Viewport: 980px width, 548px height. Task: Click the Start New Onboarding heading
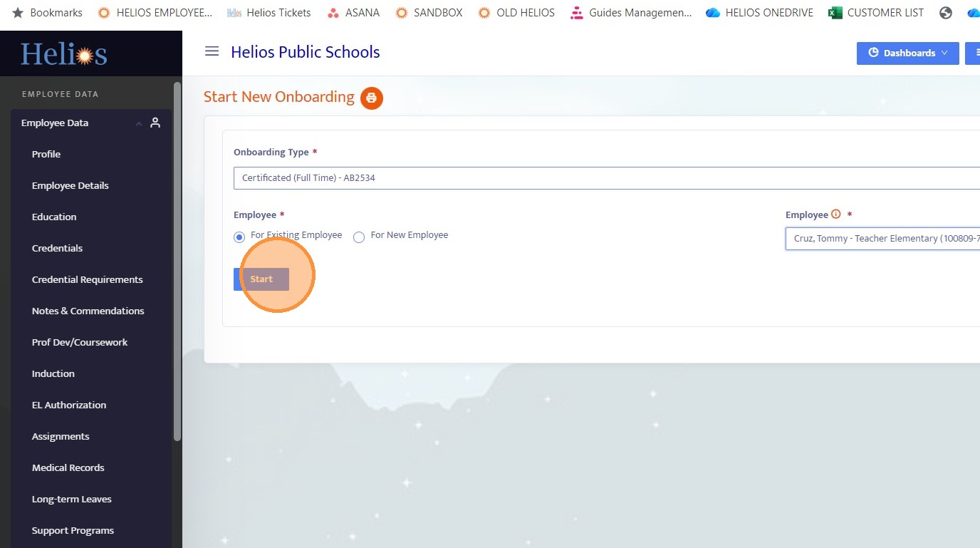(x=279, y=97)
